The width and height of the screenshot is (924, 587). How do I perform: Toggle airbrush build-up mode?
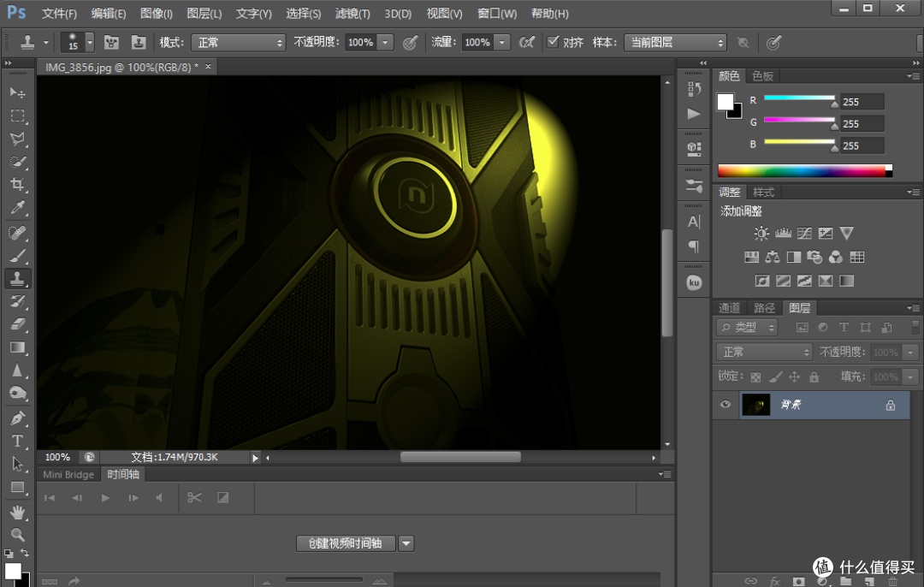click(x=527, y=43)
